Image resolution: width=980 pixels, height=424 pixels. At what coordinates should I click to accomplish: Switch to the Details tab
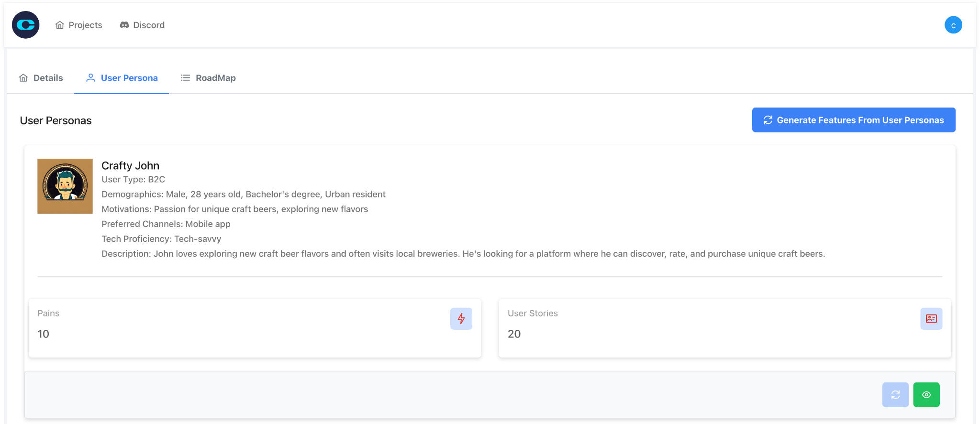pos(41,78)
